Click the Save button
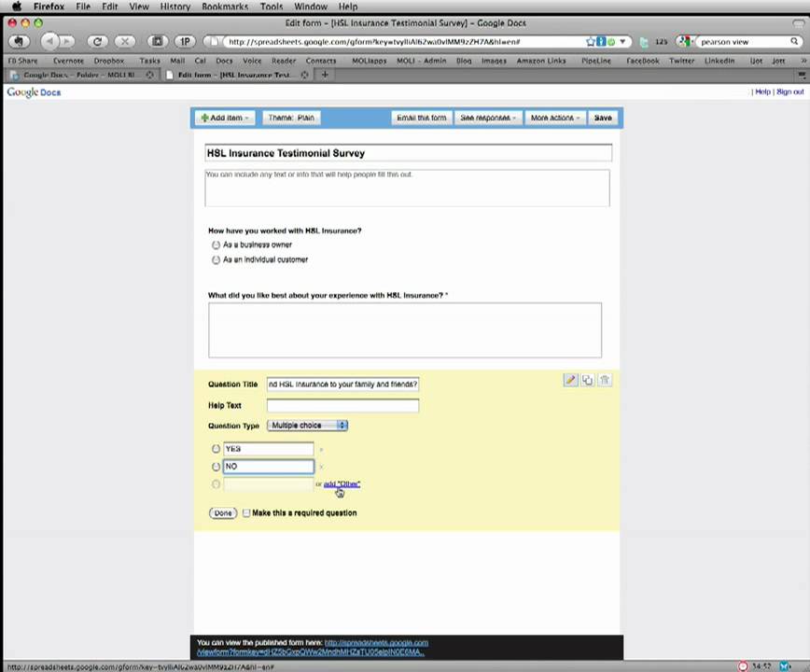The height and width of the screenshot is (672, 810). (x=602, y=118)
